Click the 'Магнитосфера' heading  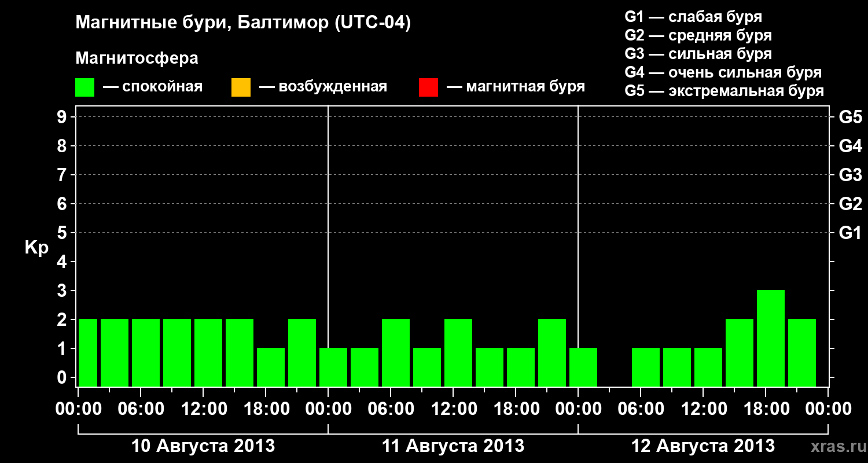click(x=137, y=58)
